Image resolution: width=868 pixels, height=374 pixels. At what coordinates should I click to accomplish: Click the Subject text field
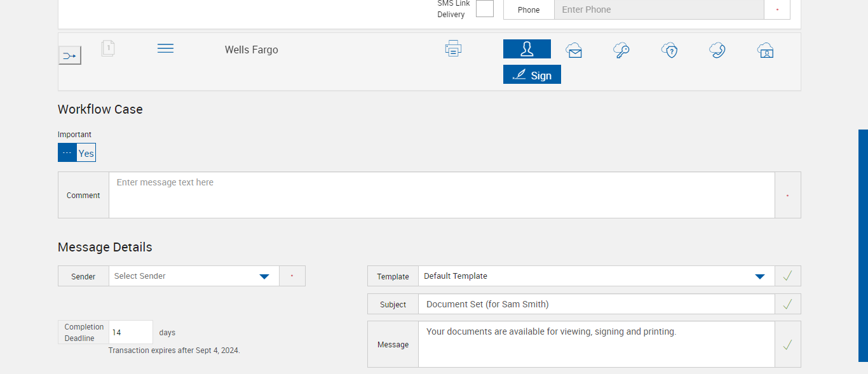click(596, 304)
